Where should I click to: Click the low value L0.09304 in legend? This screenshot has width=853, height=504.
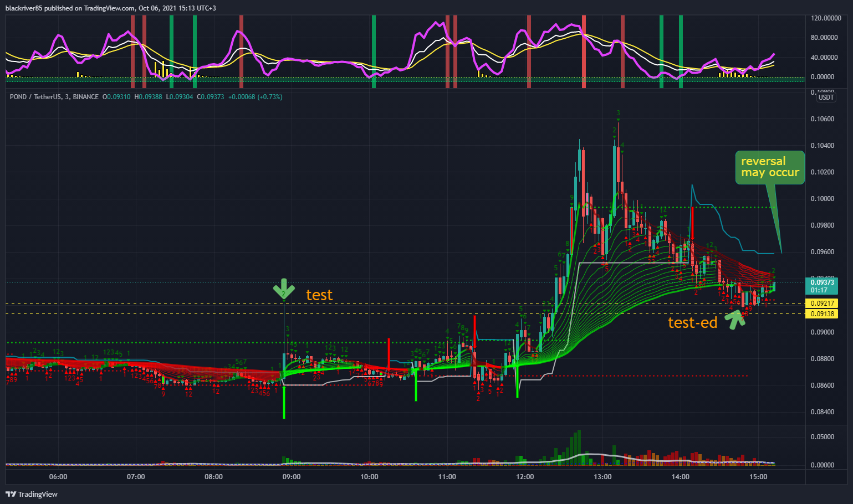(x=180, y=97)
